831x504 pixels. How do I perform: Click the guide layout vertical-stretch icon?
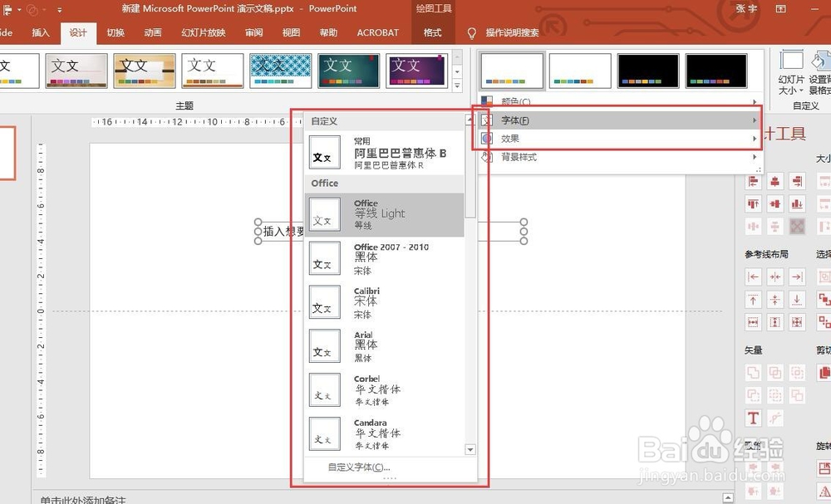(x=774, y=322)
